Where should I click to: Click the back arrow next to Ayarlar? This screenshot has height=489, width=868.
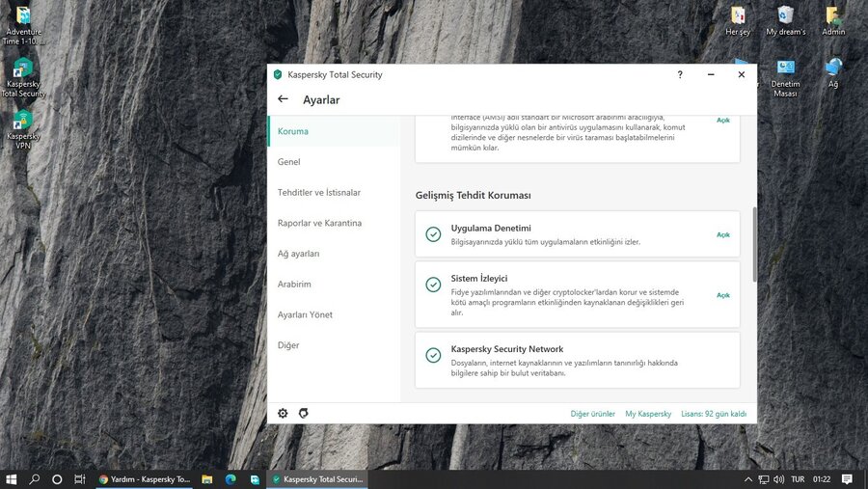pyautogui.click(x=283, y=99)
